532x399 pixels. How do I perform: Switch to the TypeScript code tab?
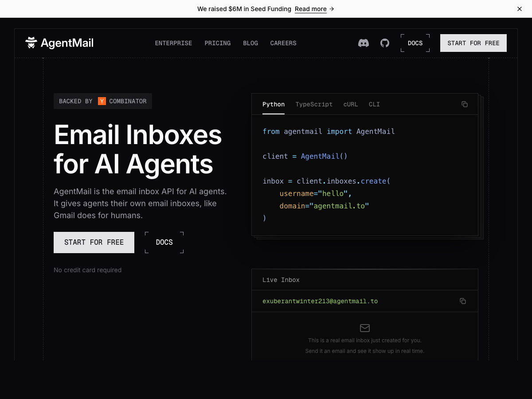(314, 104)
